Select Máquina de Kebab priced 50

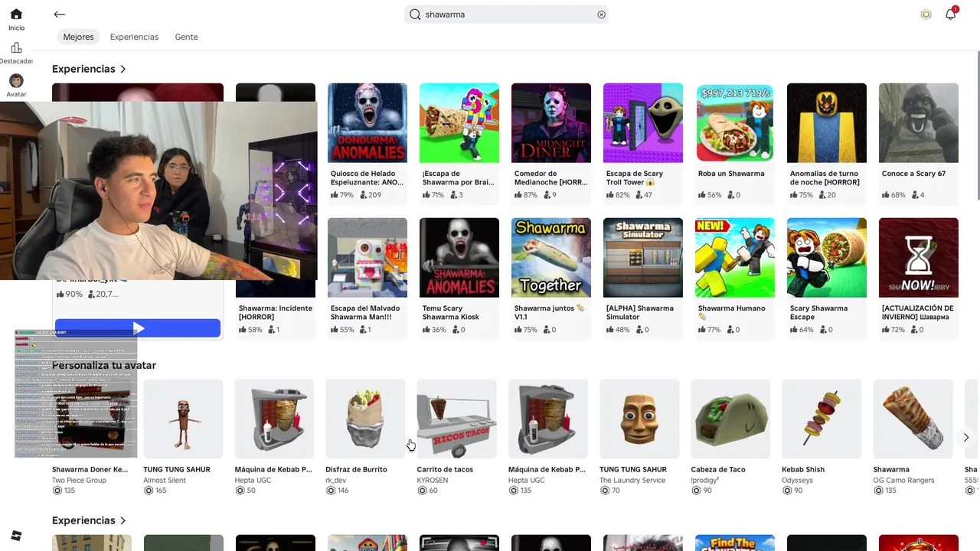pos(274,419)
